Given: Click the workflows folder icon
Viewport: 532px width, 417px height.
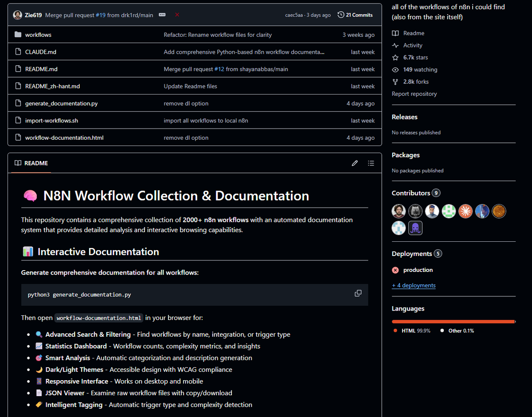Looking at the screenshot, I should click(x=18, y=35).
